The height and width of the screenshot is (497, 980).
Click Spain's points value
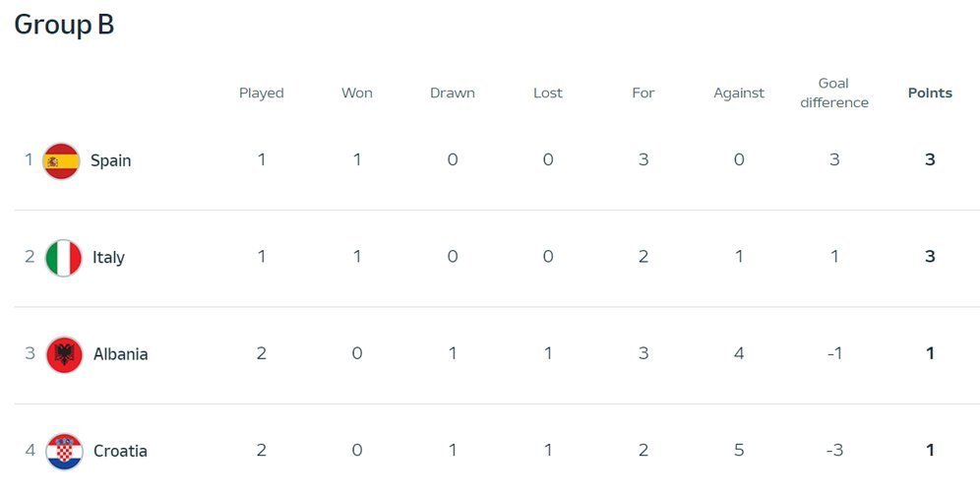930,160
